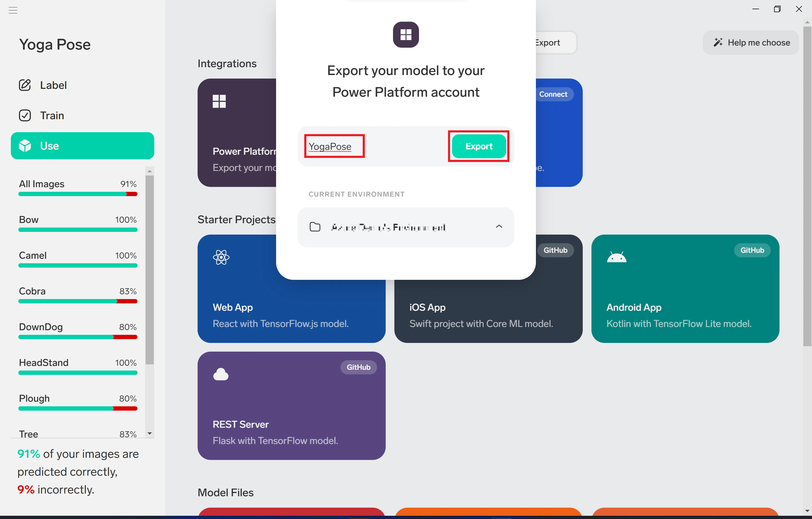Click the Cobra accuracy progress bar
The width and height of the screenshot is (812, 519).
click(x=78, y=301)
